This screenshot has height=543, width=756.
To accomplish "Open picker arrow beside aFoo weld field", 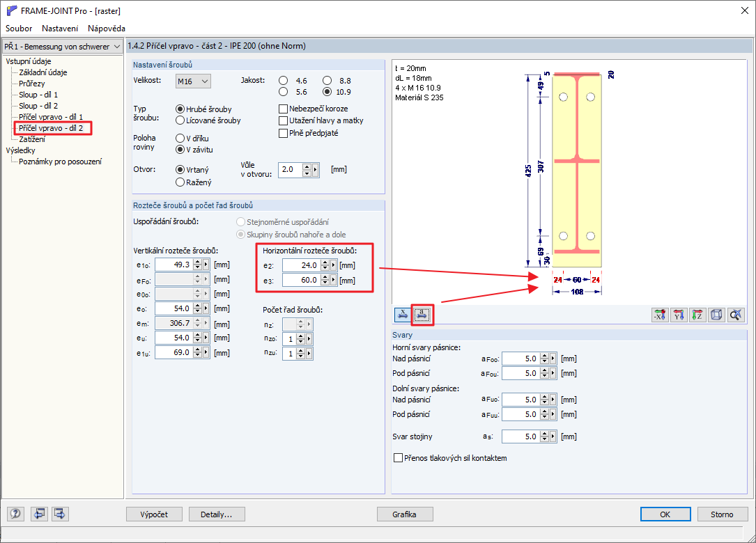I will pos(553,359).
